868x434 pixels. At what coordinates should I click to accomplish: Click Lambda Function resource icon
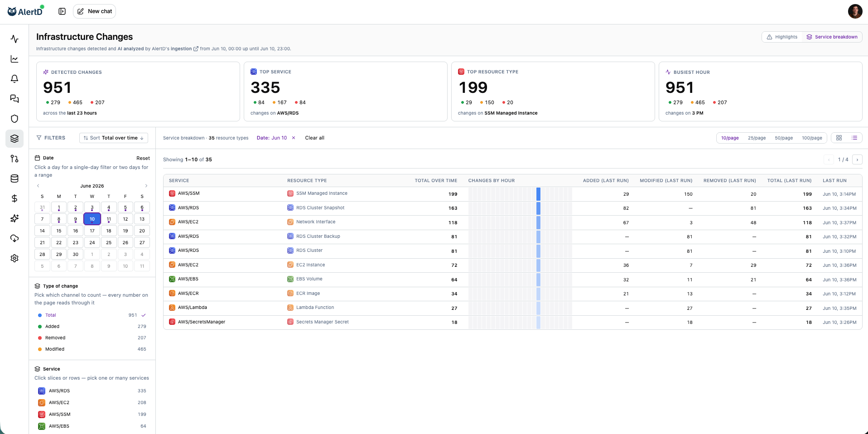290,308
